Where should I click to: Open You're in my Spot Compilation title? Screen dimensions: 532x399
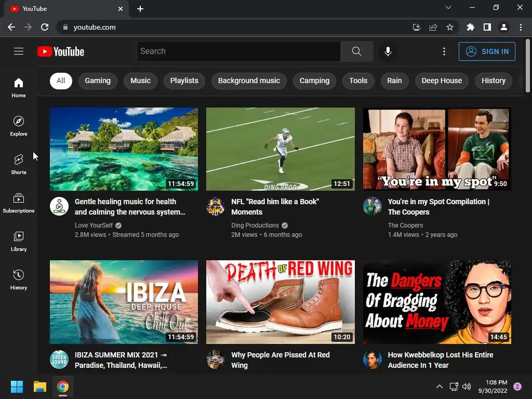coord(438,207)
